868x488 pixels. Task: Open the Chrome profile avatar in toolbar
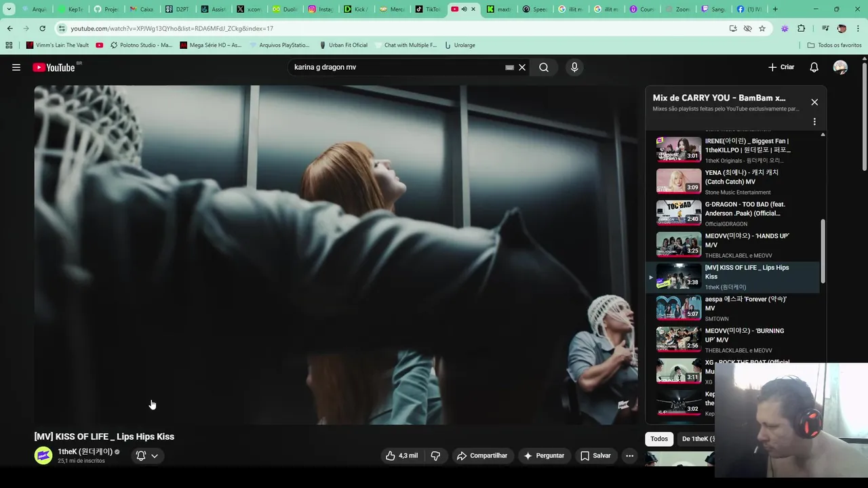pyautogui.click(x=842, y=28)
